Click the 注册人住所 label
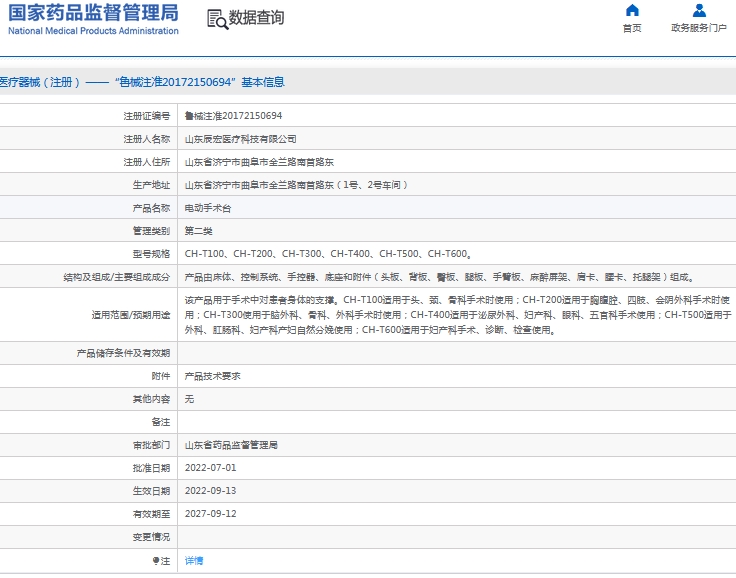The width and height of the screenshot is (736, 578). point(146,162)
